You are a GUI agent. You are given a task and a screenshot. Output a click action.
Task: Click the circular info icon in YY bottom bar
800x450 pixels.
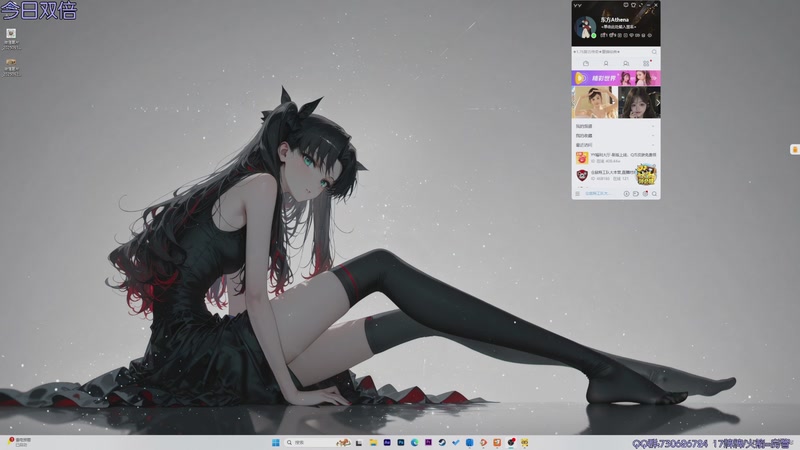627,194
